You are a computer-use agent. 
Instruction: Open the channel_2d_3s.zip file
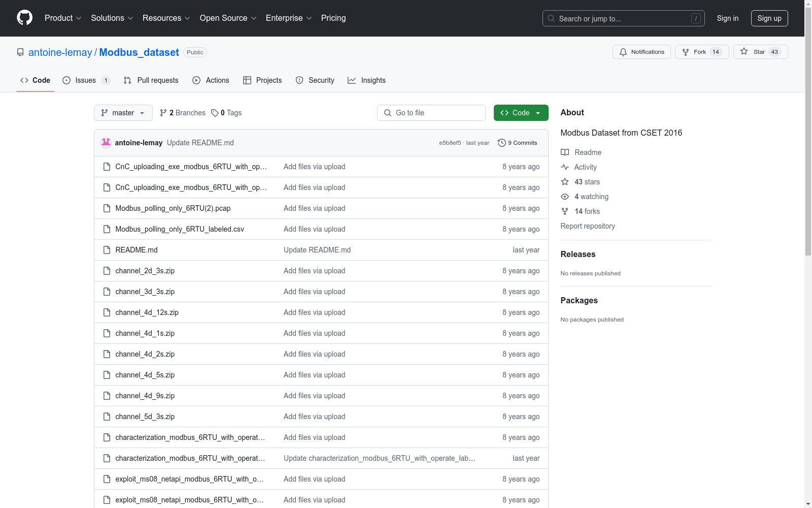(x=145, y=271)
